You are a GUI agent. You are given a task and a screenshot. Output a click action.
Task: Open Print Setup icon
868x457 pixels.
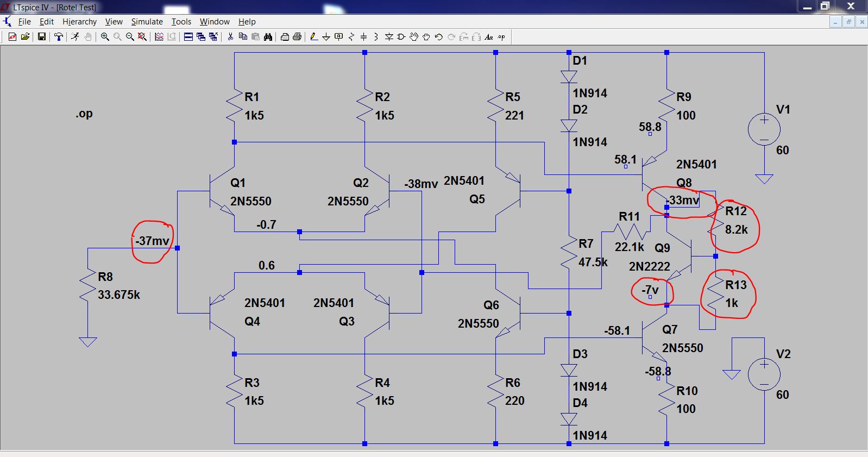pyautogui.click(x=285, y=37)
